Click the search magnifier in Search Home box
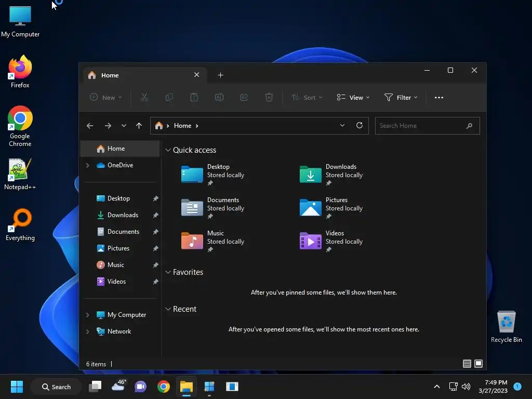Image resolution: width=532 pixels, height=399 pixels. click(469, 126)
